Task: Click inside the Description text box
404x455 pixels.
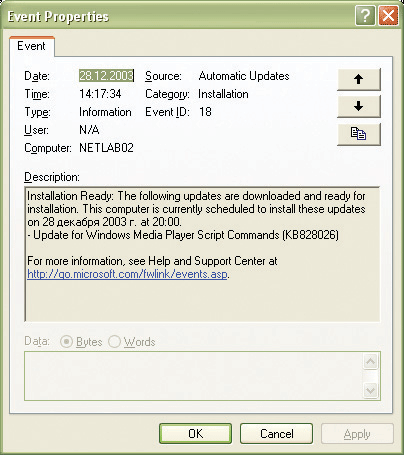Action: point(202,254)
